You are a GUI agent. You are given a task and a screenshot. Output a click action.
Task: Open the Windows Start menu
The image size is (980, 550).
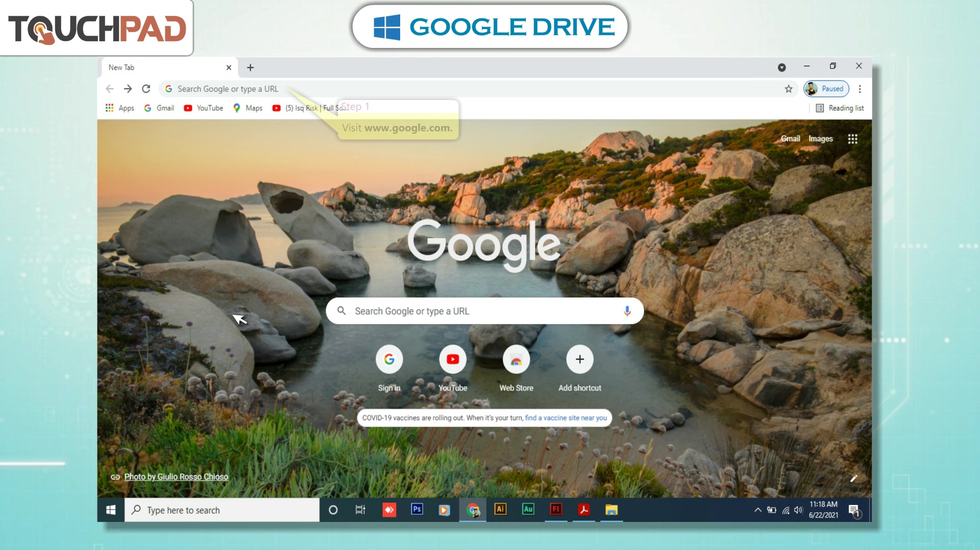pyautogui.click(x=111, y=510)
